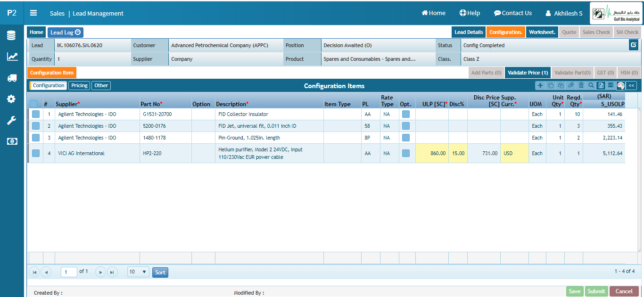This screenshot has width=644, height=297.
Task: Select row checkbox for 1480-1178
Action: point(36,138)
